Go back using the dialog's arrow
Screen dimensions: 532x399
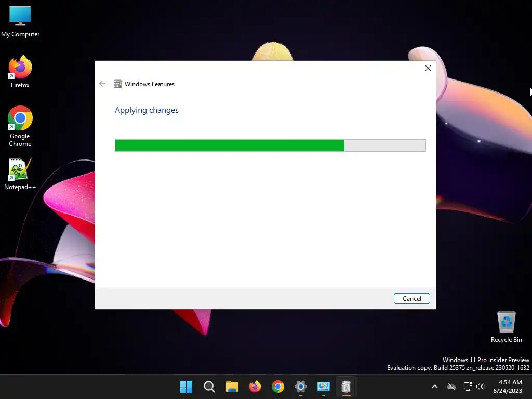tap(102, 84)
